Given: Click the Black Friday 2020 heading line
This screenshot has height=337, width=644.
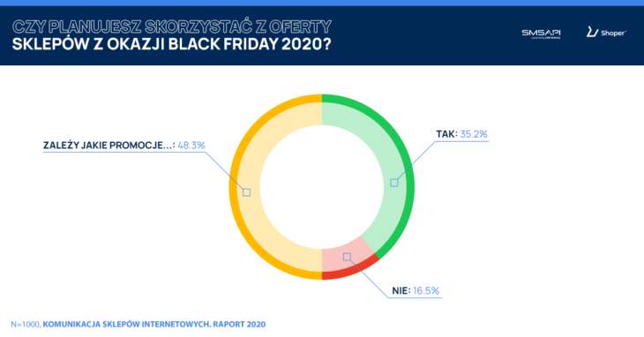Looking at the screenshot, I should 171,44.
